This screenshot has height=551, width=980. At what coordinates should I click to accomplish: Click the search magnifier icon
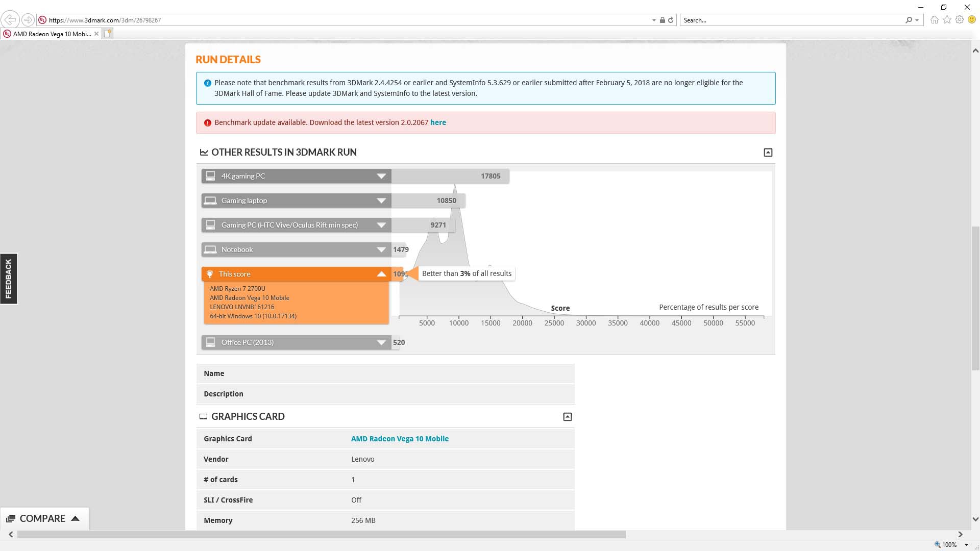tap(909, 20)
